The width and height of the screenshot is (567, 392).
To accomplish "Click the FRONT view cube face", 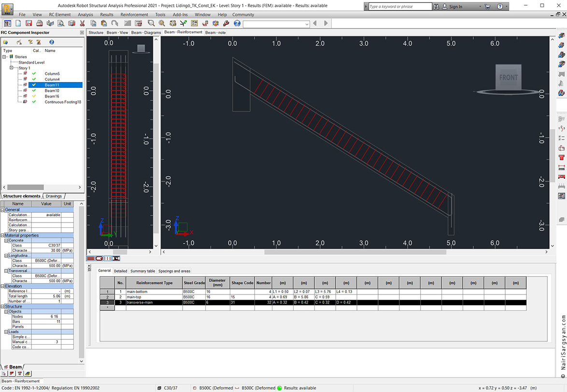I will click(508, 77).
